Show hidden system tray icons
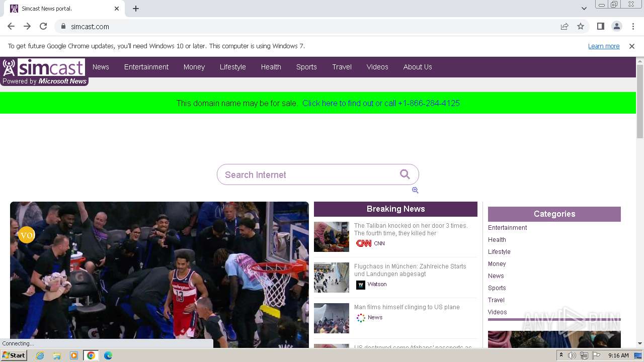The image size is (644, 362). pos(561,355)
